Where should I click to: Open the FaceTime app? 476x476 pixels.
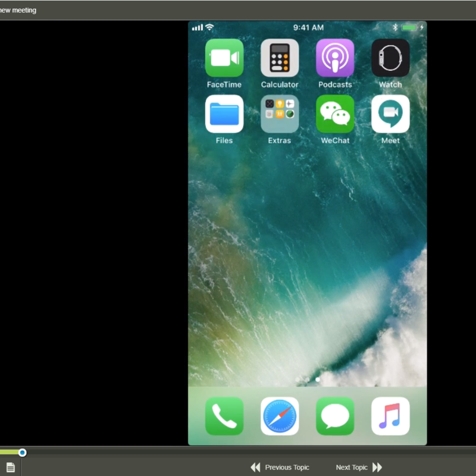coord(224,58)
